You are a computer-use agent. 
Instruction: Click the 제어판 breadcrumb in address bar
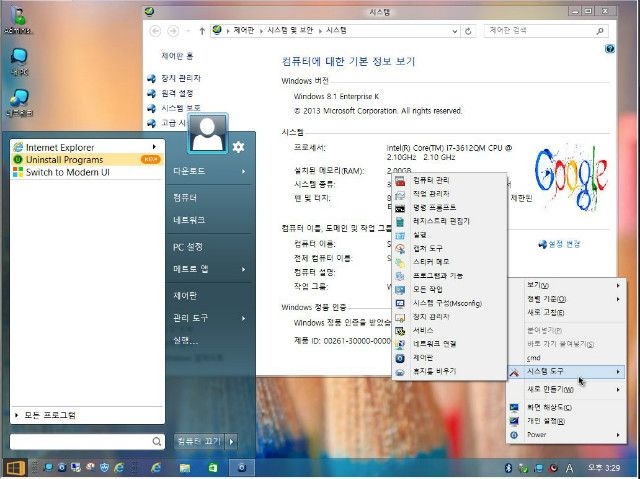[x=244, y=30]
